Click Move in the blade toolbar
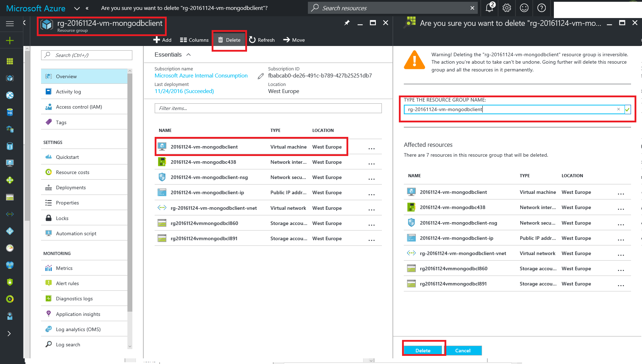Image resolution: width=642 pixels, height=364 pixels. coord(294,40)
